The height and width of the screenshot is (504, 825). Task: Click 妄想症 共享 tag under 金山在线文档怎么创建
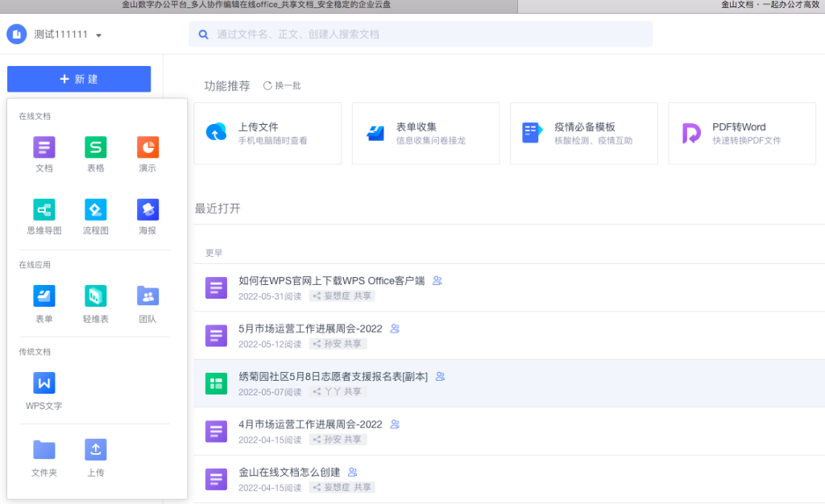342,487
